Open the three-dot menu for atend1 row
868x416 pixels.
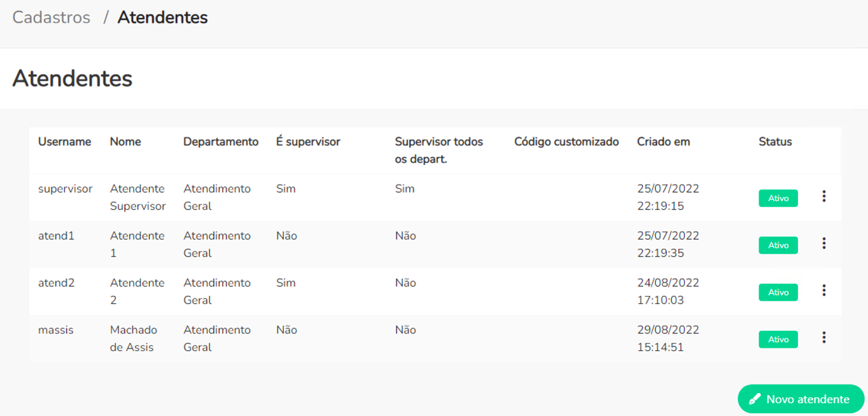[824, 243]
